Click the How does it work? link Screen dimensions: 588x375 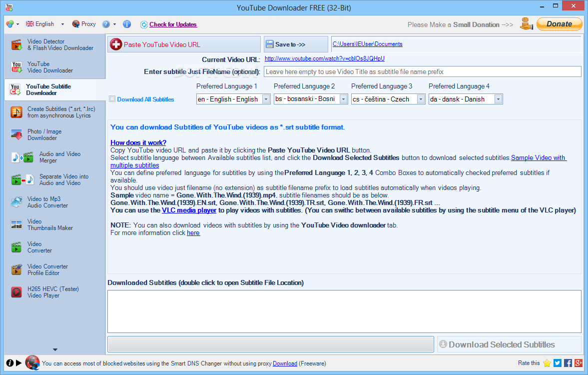click(x=138, y=142)
